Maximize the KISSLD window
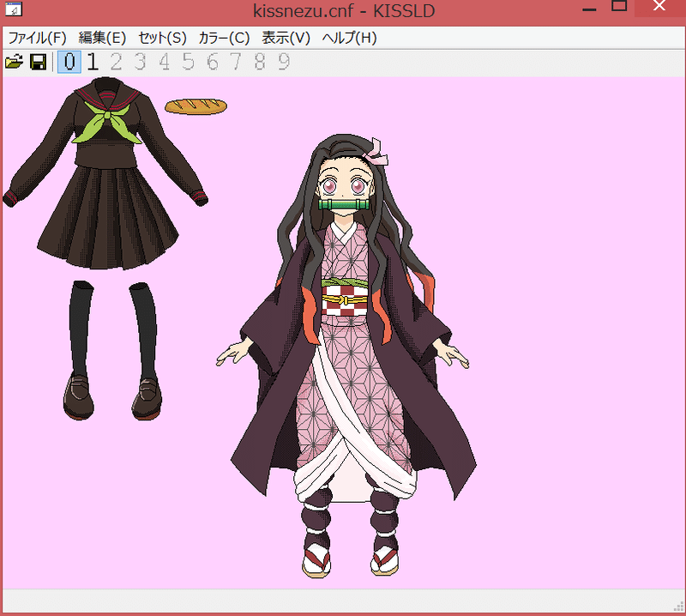686x616 pixels. (619, 6)
